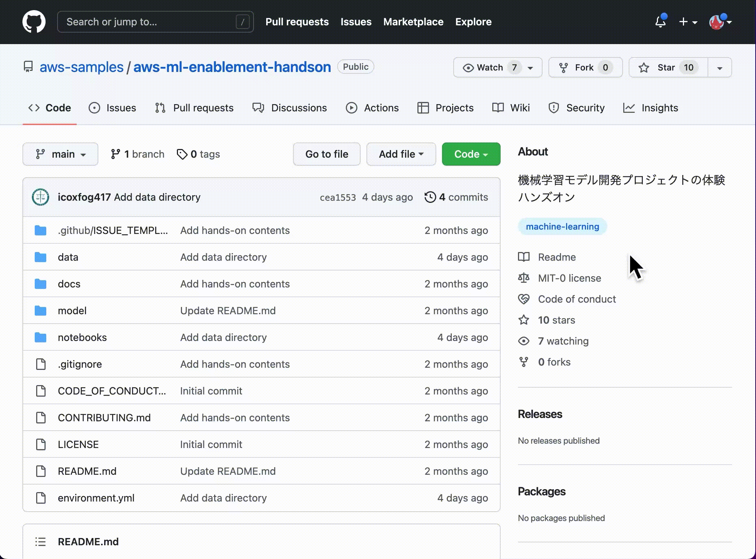This screenshot has height=559, width=756.
Task: Open Issues in the top navigation
Action: (356, 22)
